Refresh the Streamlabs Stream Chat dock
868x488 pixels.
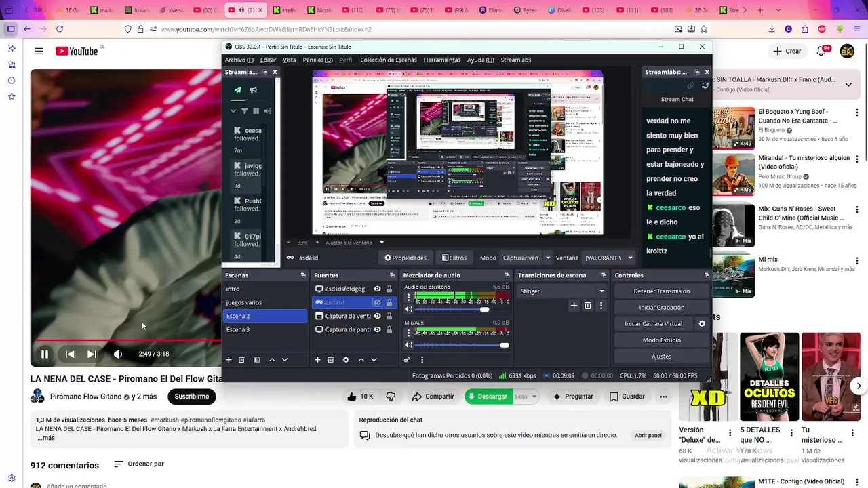click(705, 85)
